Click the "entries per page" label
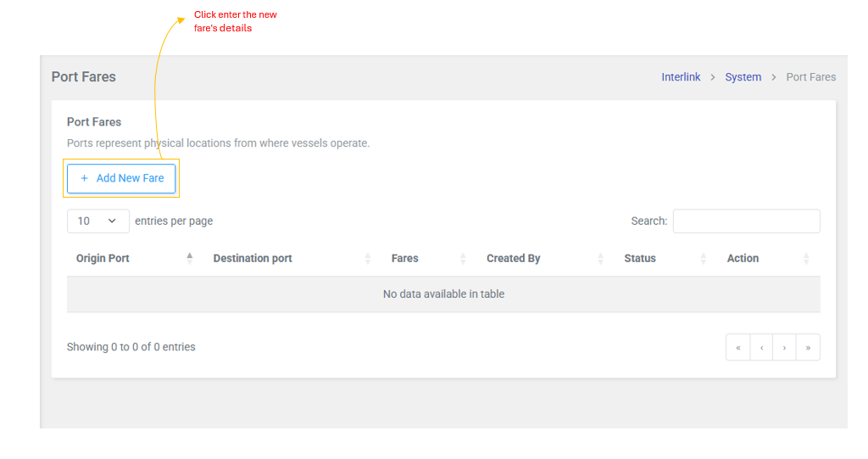This screenshot has height=459, width=868. [x=174, y=221]
